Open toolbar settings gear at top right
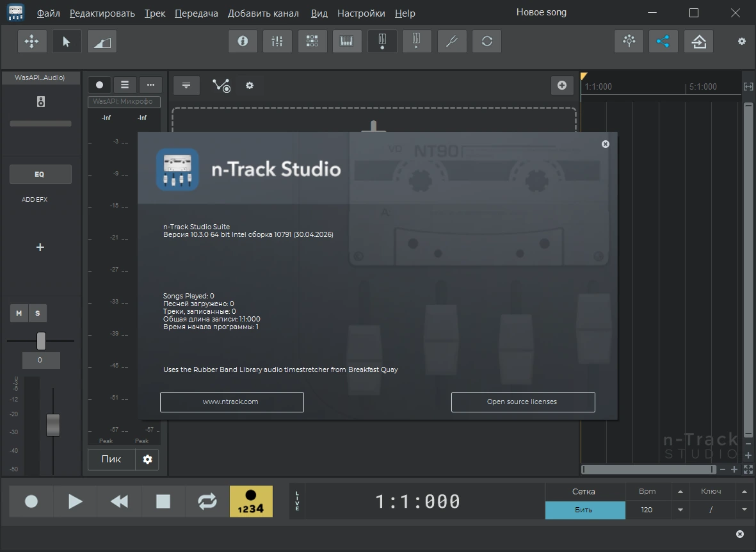 [x=741, y=42]
